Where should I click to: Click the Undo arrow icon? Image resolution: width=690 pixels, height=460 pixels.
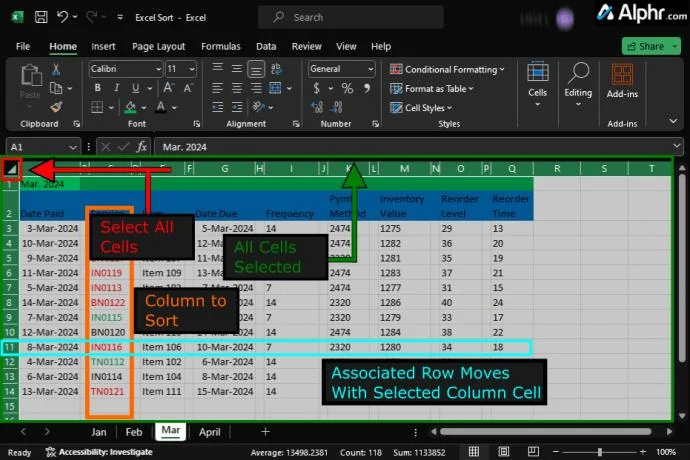click(62, 17)
